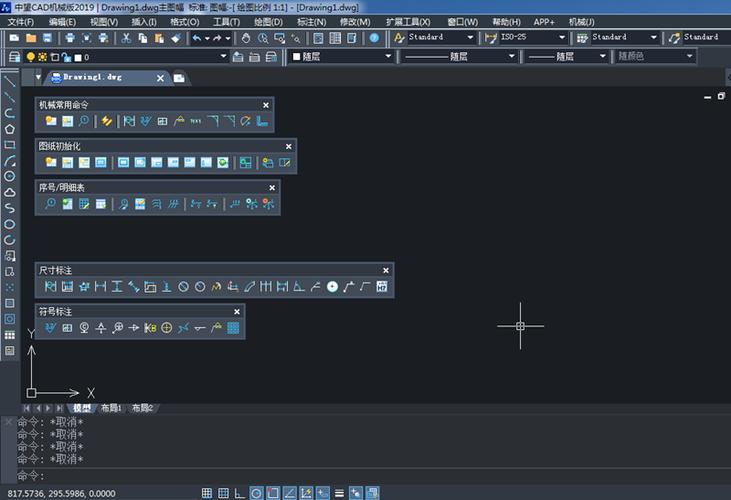731x500 pixels.
Task: Toggle lineweight display in status bar
Action: click(x=340, y=492)
